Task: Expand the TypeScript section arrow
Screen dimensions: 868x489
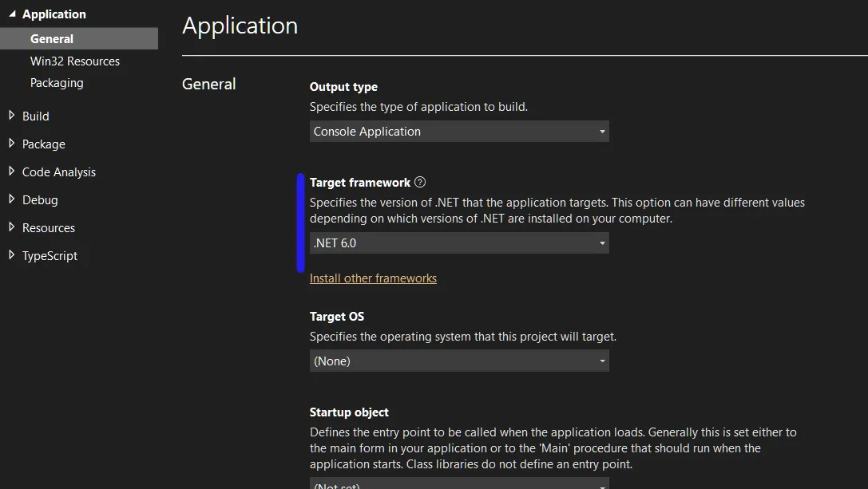Action: [12, 255]
